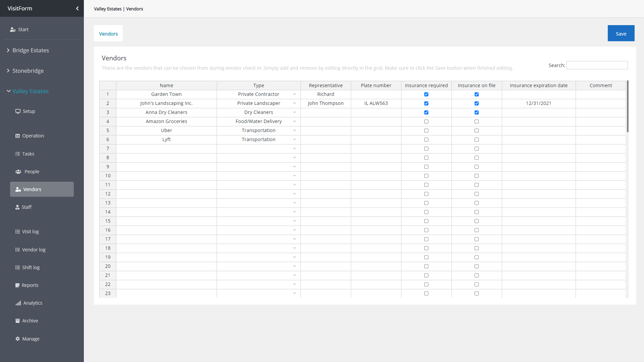Click the Search input field
This screenshot has height=362, width=644.
coord(597,65)
